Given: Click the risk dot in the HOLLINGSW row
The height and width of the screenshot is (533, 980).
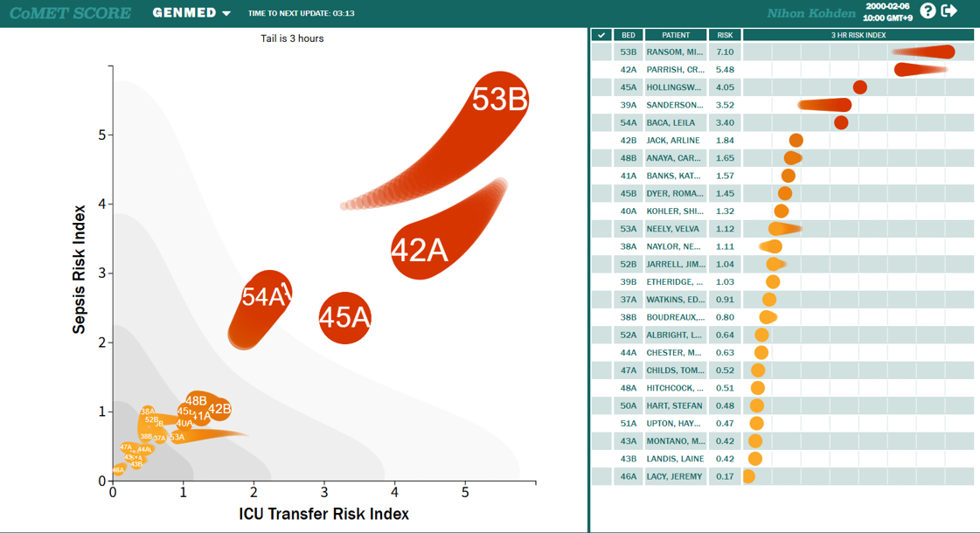Looking at the screenshot, I should [860, 87].
